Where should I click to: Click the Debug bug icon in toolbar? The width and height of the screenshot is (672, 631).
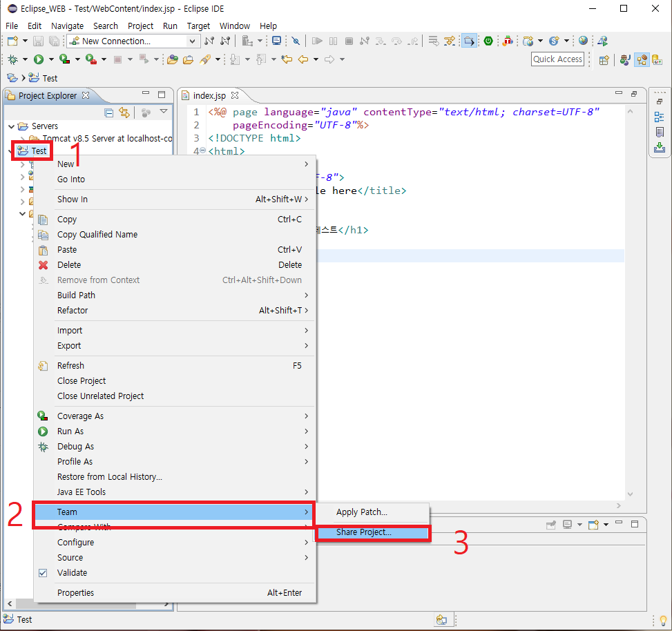point(13,59)
